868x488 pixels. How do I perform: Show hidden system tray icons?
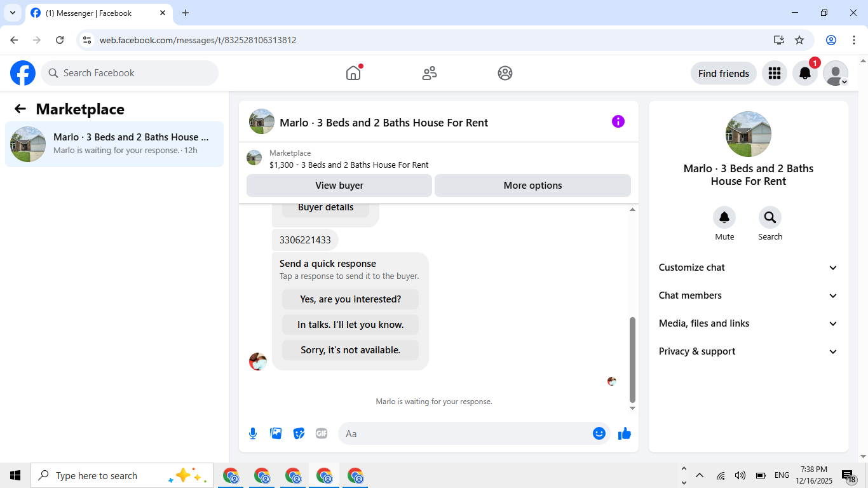click(700, 475)
